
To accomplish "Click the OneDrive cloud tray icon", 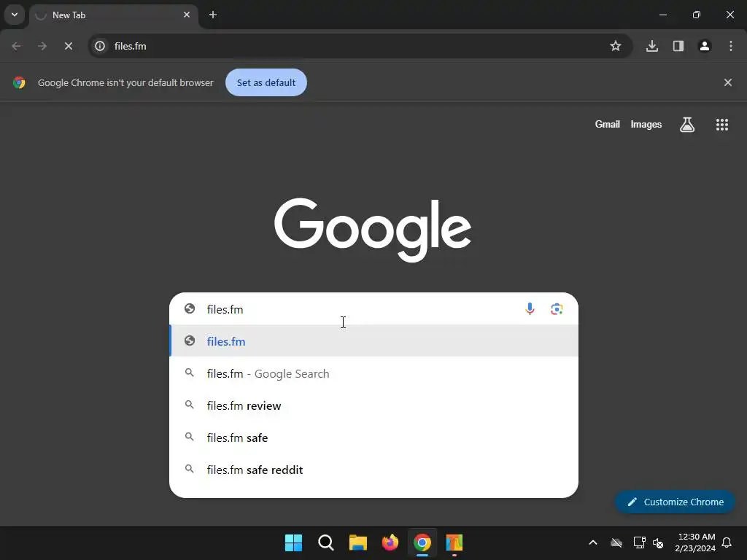I will (x=616, y=542).
